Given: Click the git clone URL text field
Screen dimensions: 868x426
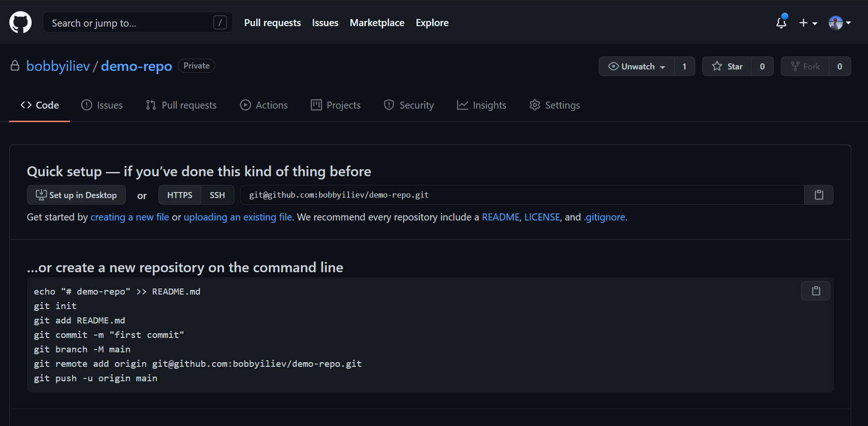Looking at the screenshot, I should 522,195.
